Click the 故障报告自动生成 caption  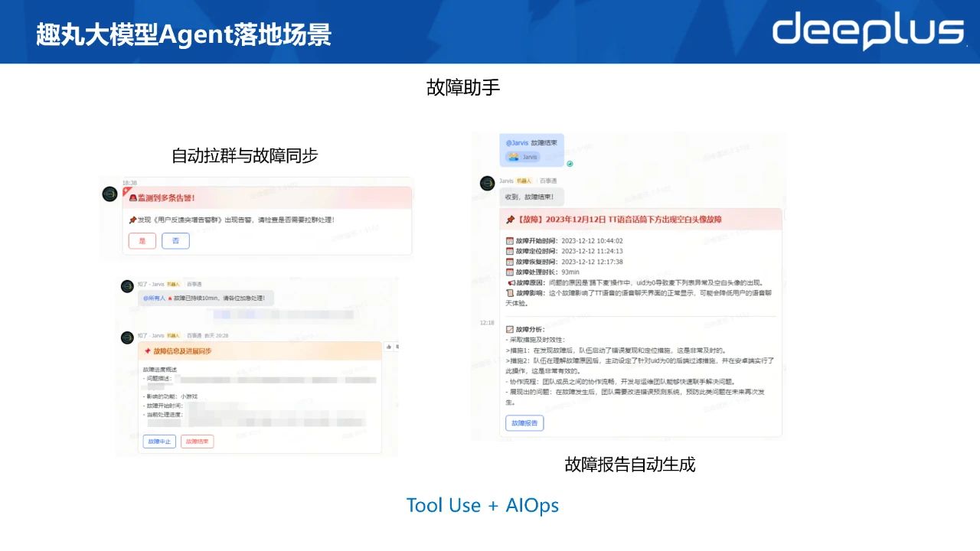(630, 464)
